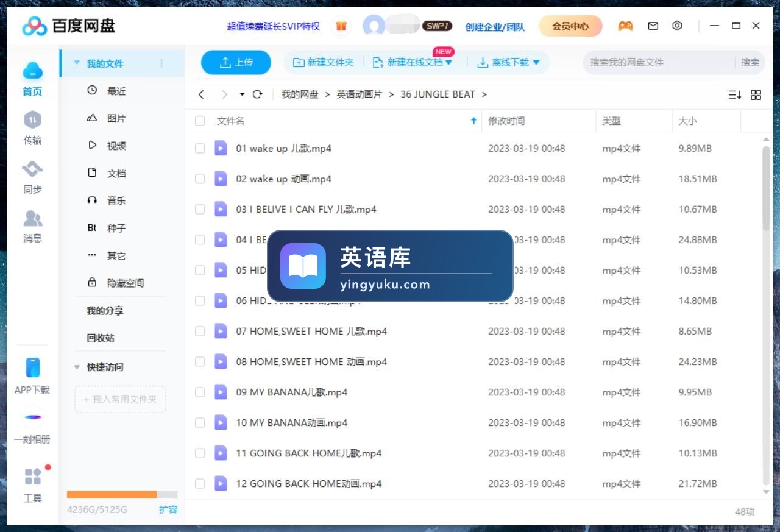Check the box for 10 MY BANANA动画.mp4
This screenshot has width=780, height=532.
pyautogui.click(x=200, y=422)
